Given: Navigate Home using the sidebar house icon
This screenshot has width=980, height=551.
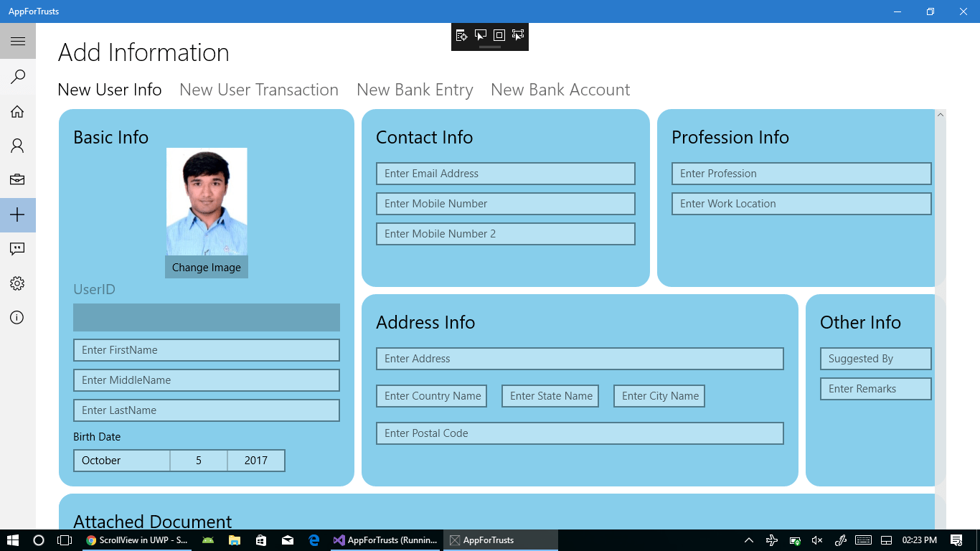Looking at the screenshot, I should [x=17, y=111].
